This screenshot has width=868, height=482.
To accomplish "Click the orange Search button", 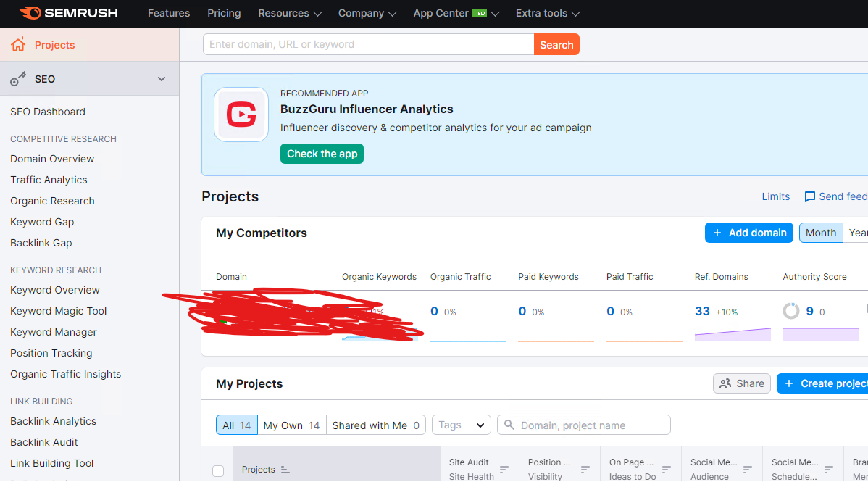I will pyautogui.click(x=556, y=45).
